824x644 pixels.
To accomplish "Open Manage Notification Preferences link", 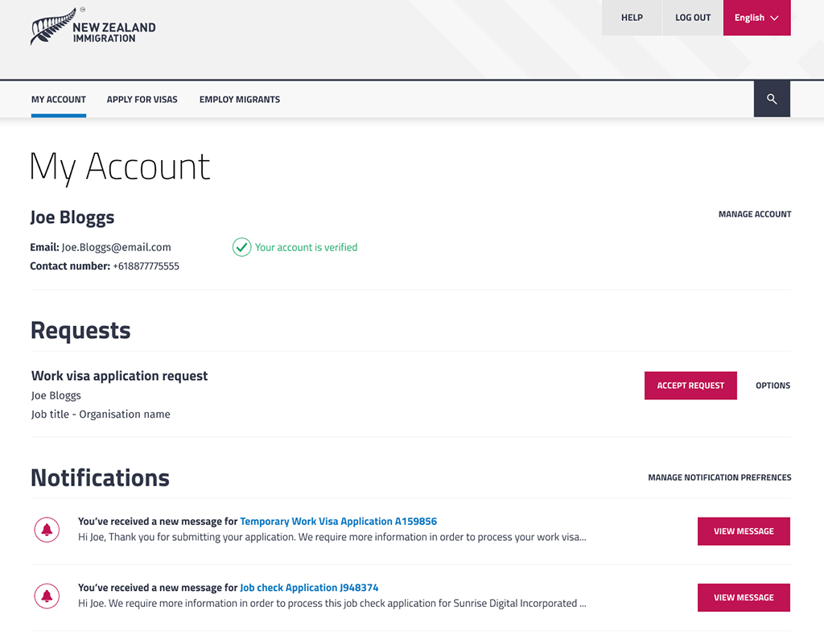I will (719, 477).
